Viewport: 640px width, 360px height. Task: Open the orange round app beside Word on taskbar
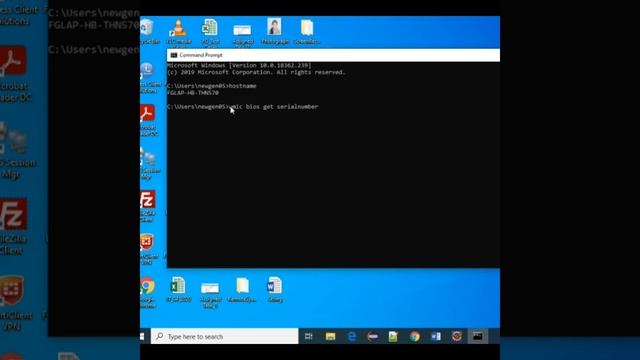(x=456, y=336)
